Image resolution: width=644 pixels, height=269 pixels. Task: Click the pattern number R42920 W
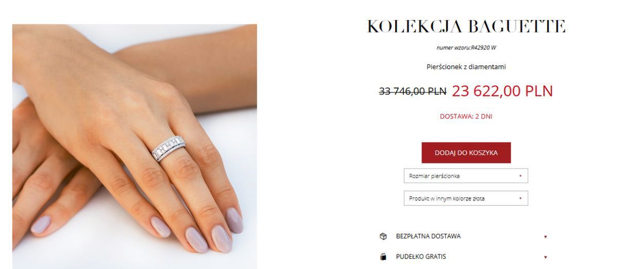coord(466,48)
